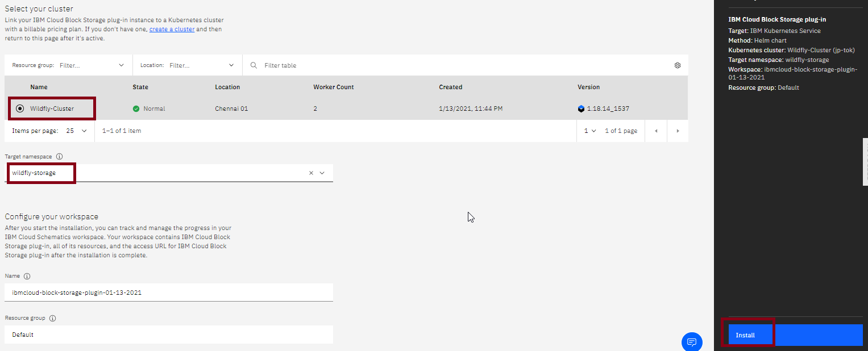This screenshot has height=351, width=868.
Task: Select the Wildfly-Cluster radio button
Action: (x=20, y=108)
